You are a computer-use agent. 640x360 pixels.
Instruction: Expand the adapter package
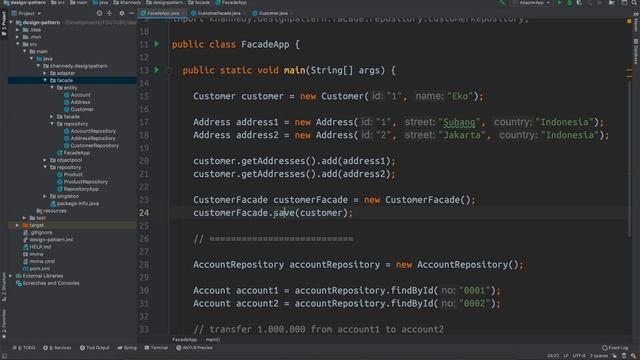point(45,73)
